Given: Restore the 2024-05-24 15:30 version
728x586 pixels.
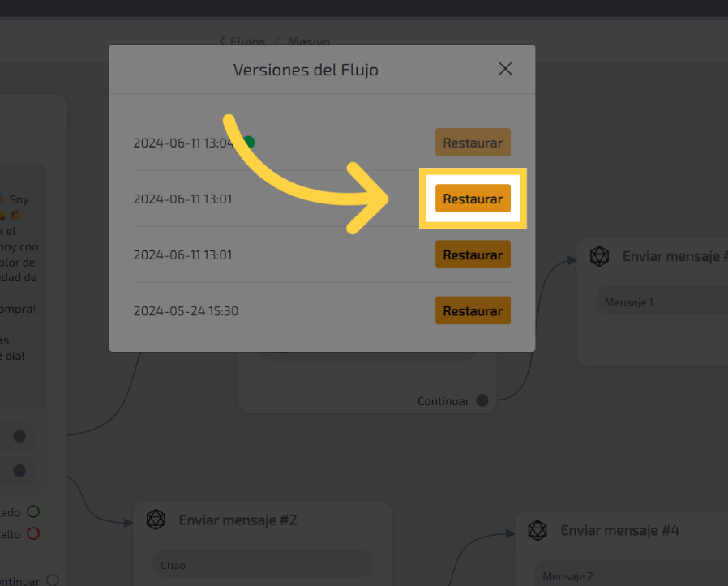Looking at the screenshot, I should (x=473, y=310).
